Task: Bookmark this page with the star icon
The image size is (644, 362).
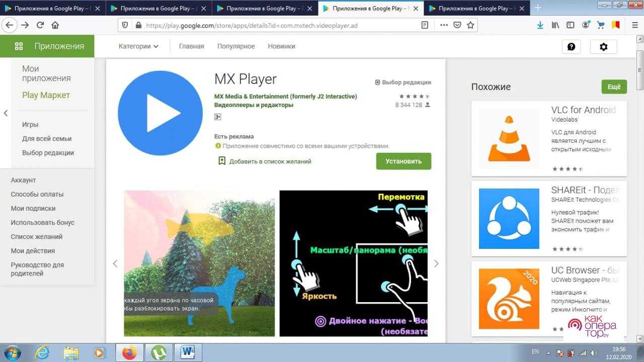Action: (x=470, y=25)
